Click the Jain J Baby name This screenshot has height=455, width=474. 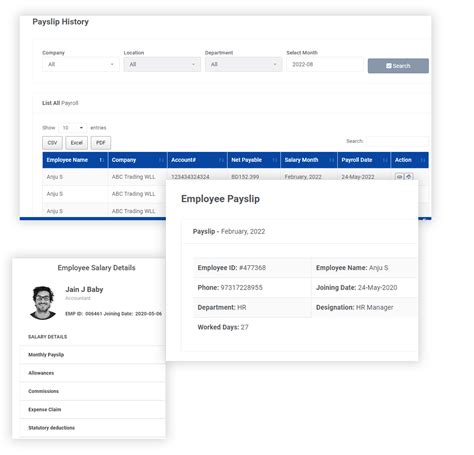pyautogui.click(x=84, y=289)
